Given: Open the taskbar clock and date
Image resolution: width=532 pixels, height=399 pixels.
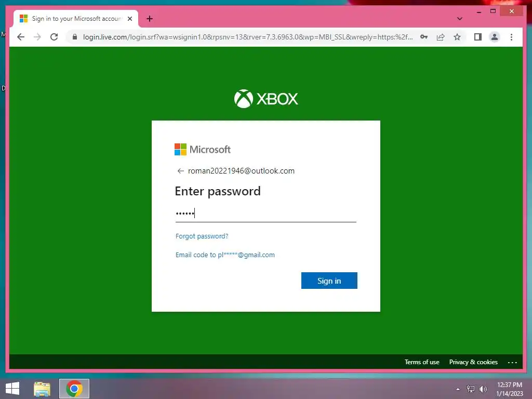Looking at the screenshot, I should (509, 389).
